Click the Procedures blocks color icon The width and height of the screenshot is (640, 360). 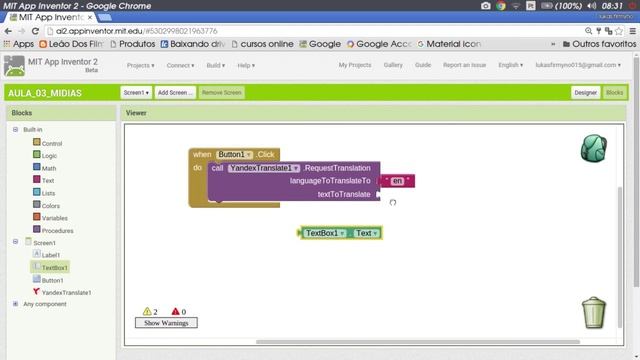[37, 229]
